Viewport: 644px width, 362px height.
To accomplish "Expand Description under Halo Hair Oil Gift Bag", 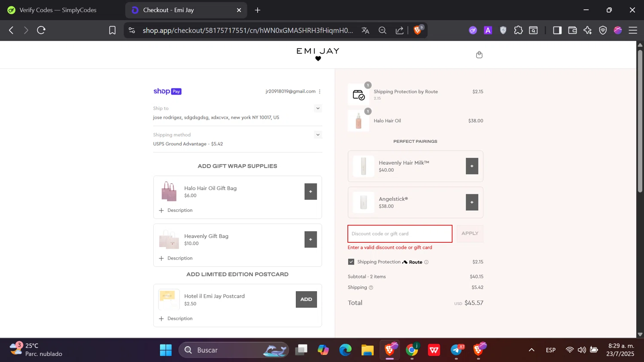I will pyautogui.click(x=176, y=210).
